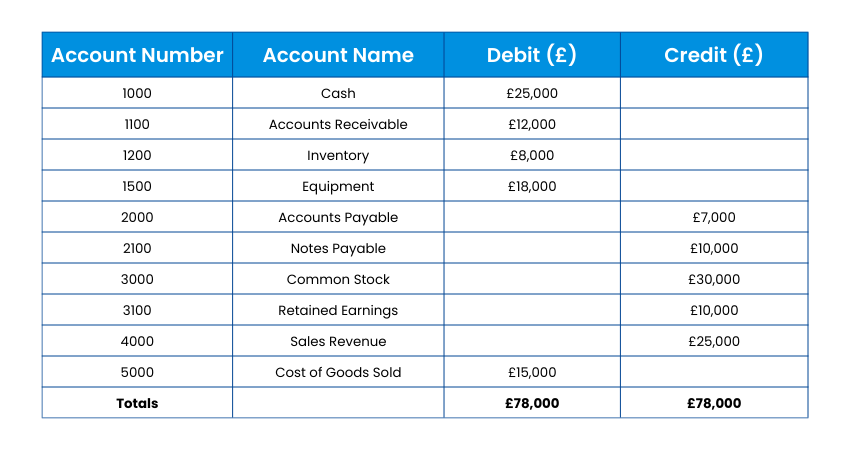Select the £7,000 credit amount

[x=713, y=218]
